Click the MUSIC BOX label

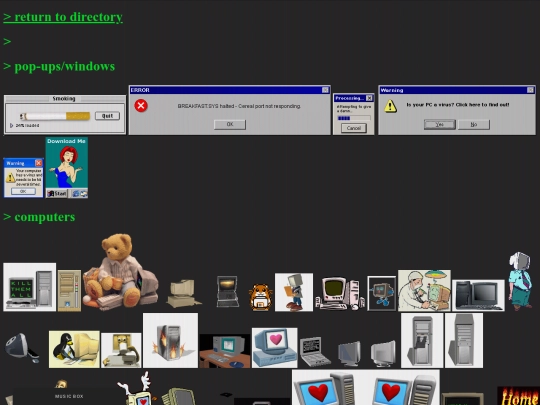[69, 396]
